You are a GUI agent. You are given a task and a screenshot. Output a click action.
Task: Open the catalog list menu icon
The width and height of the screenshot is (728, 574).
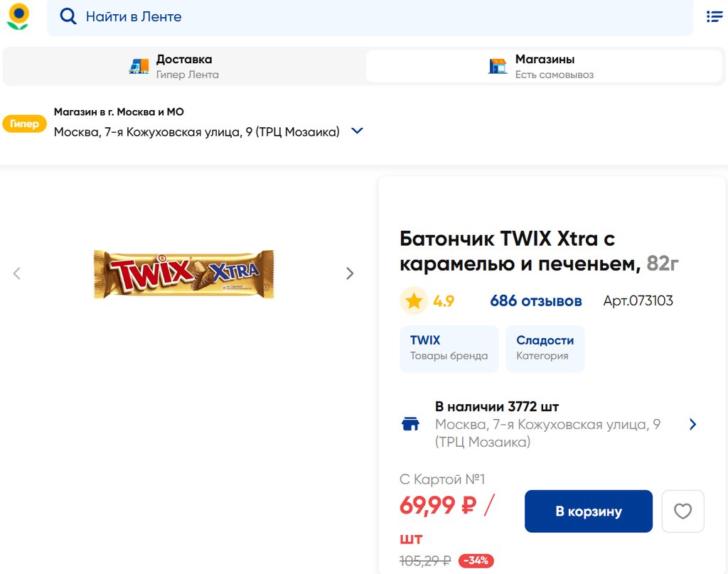click(714, 16)
